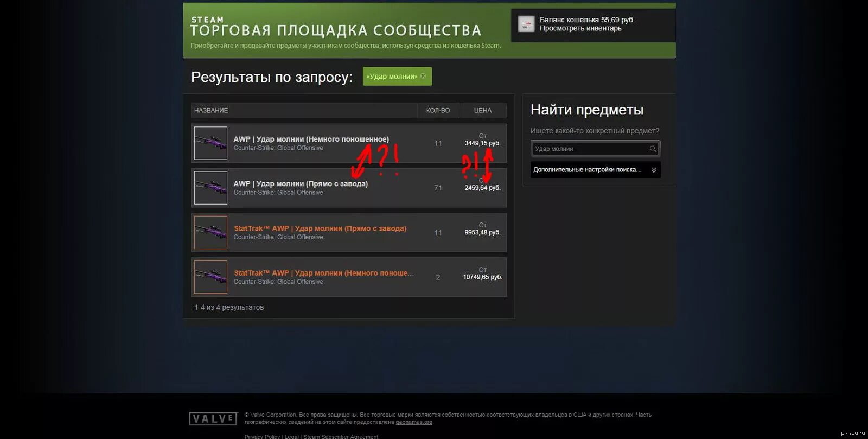Sort by КОЛ-ВО column header
The height and width of the screenshot is (439, 868).
point(438,110)
